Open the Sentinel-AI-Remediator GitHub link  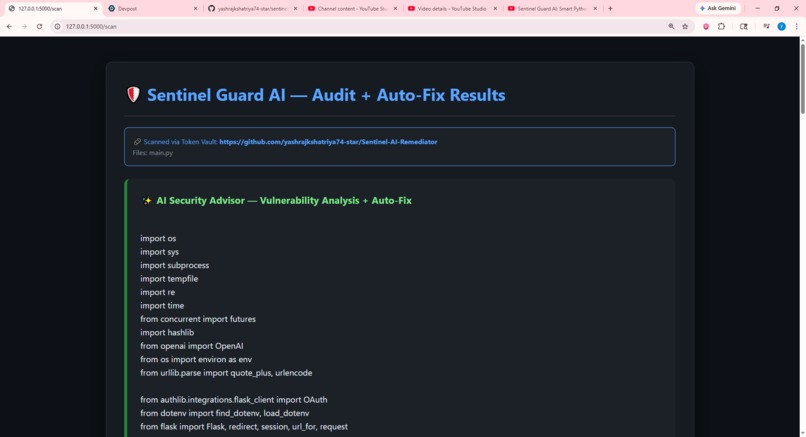pos(328,142)
